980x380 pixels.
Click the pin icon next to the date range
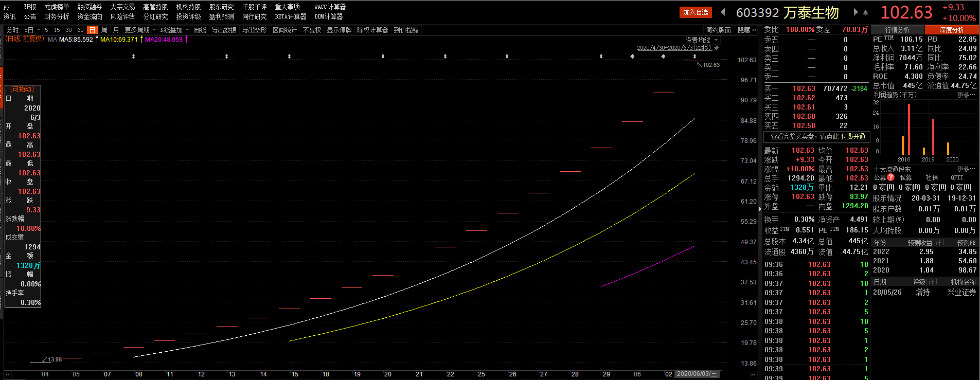[717, 48]
